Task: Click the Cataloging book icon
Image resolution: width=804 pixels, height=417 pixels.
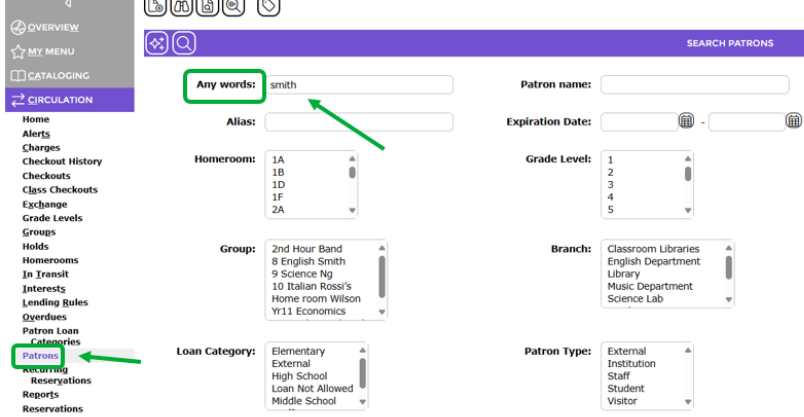Action: pos(18,75)
